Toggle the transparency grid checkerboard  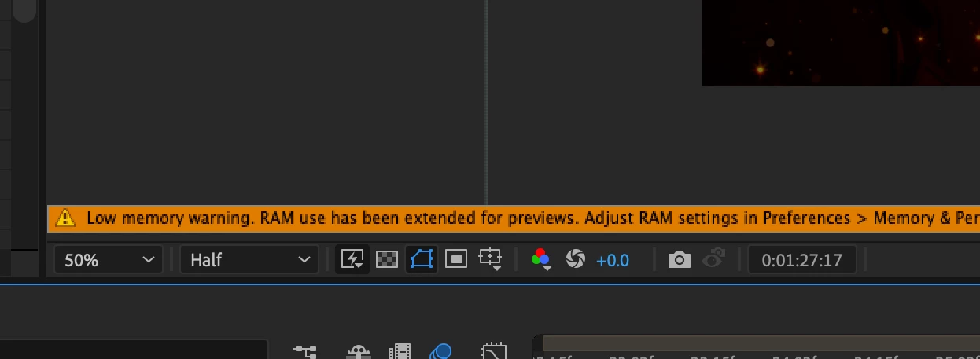pos(387,259)
